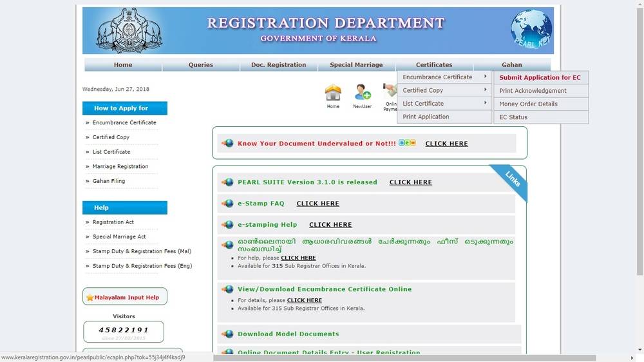Click CLICK HERE for PEARL SUITE release
This screenshot has height=362, width=644.
[410, 182]
